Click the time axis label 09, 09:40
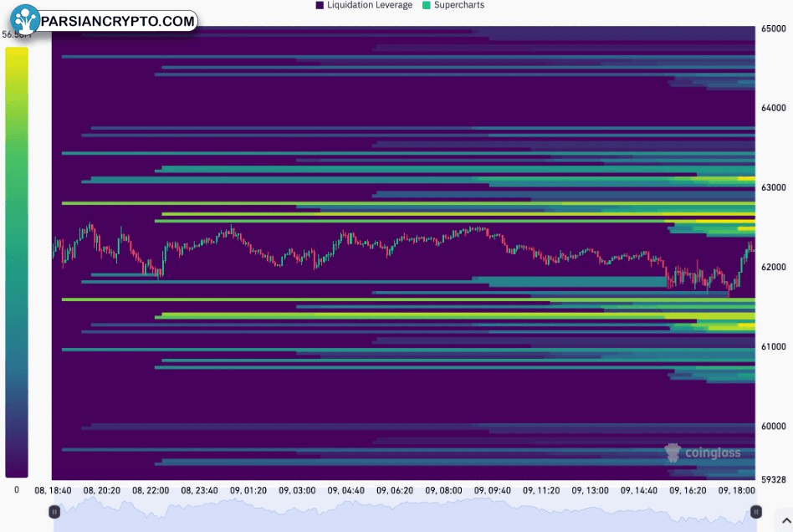 pos(492,490)
